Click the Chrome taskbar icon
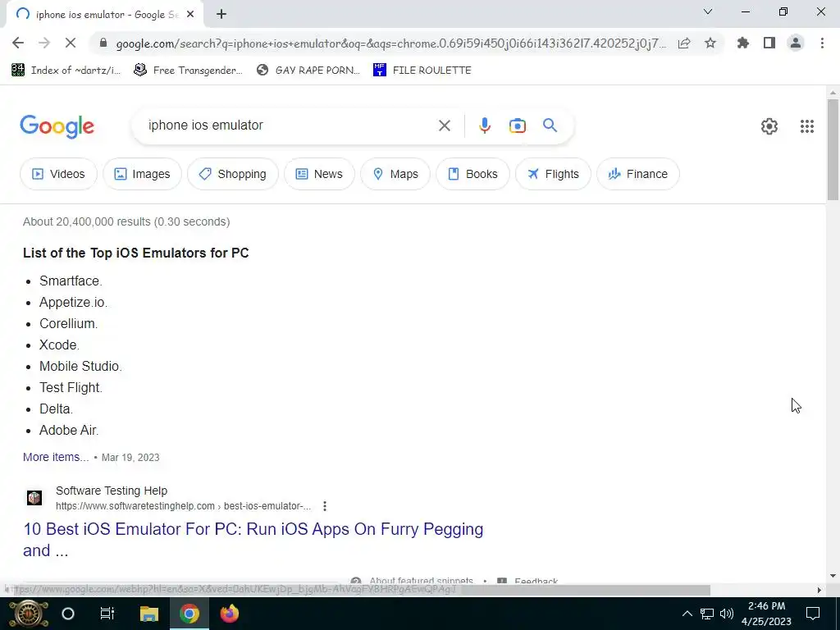 pyautogui.click(x=189, y=614)
